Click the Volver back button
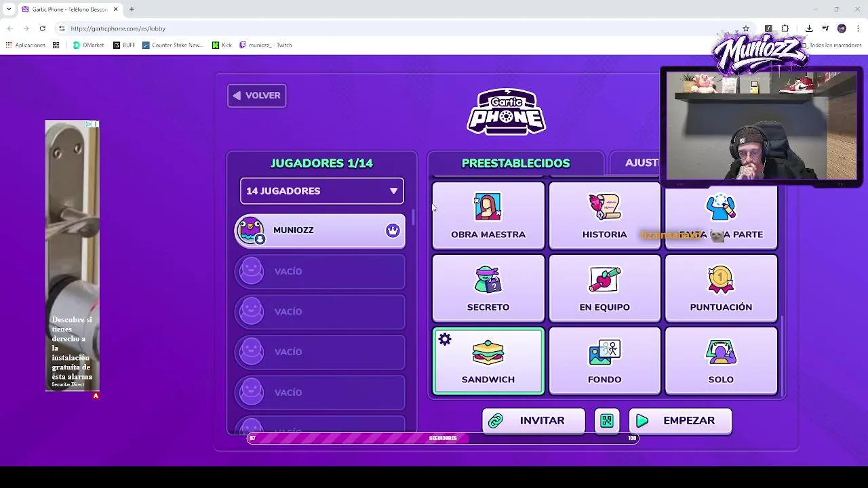Screen dimensions: 868x488 [257, 96]
